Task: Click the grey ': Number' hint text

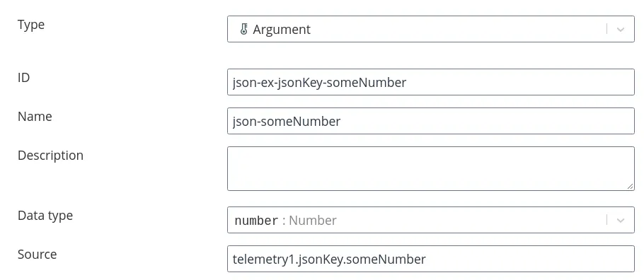Action: click(310, 221)
